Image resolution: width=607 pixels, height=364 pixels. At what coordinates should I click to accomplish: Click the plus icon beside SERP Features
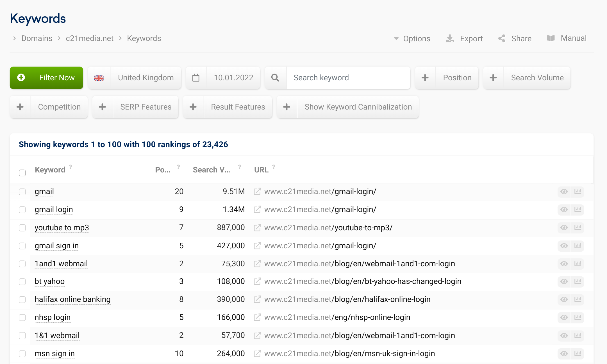click(102, 107)
